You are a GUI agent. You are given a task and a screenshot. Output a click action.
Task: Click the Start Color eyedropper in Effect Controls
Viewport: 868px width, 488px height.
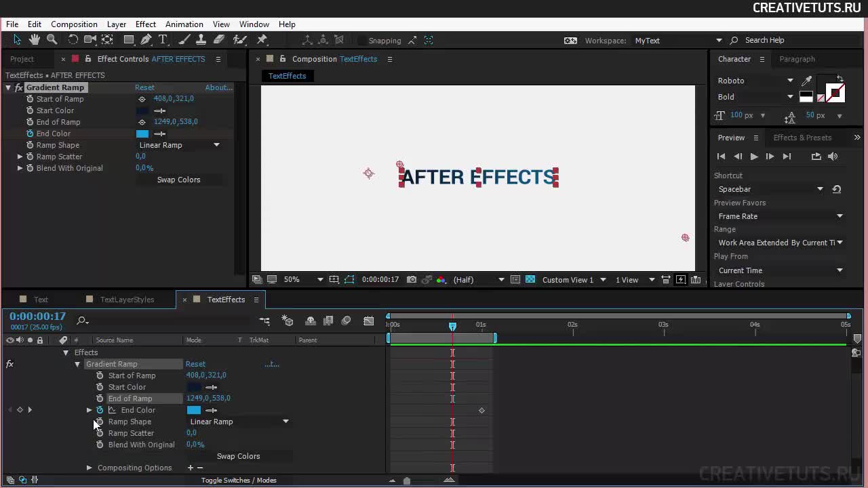pyautogui.click(x=160, y=110)
